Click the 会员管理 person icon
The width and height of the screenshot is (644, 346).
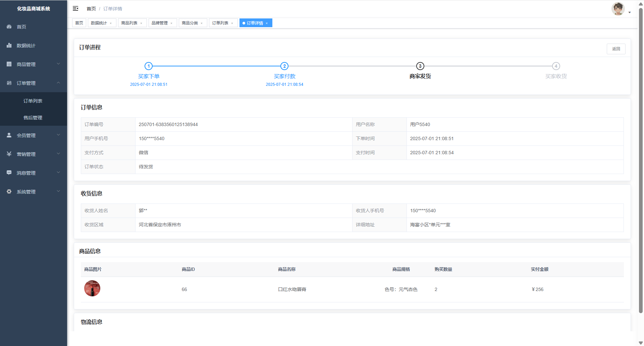pos(9,135)
